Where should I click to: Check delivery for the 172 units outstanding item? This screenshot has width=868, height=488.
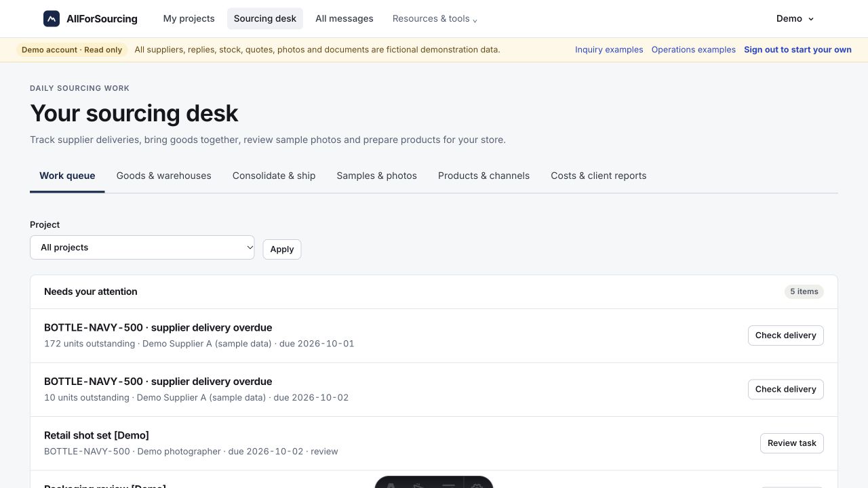click(x=786, y=335)
